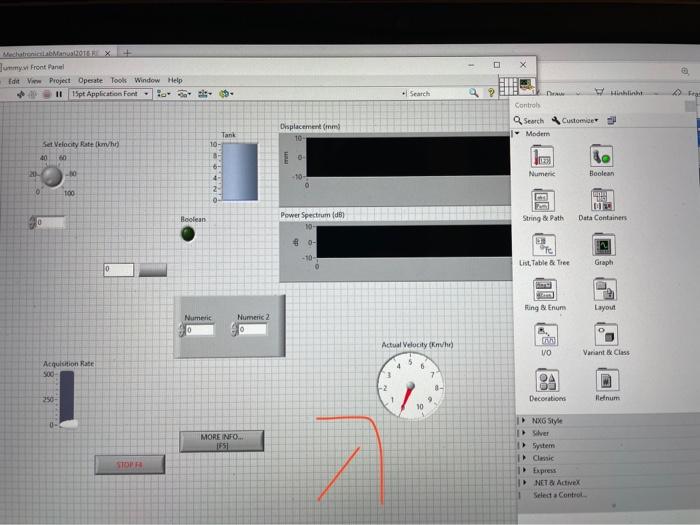Expand the Classic palette category

(x=525, y=458)
